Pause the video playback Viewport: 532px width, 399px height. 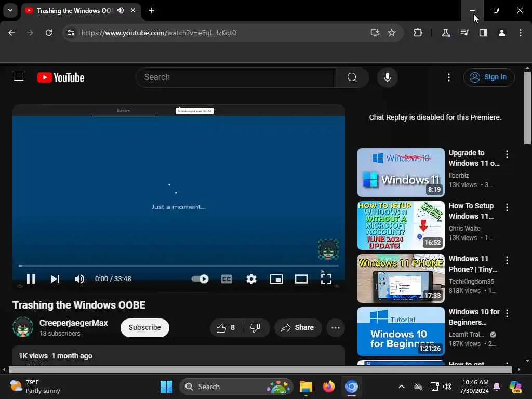(31, 279)
